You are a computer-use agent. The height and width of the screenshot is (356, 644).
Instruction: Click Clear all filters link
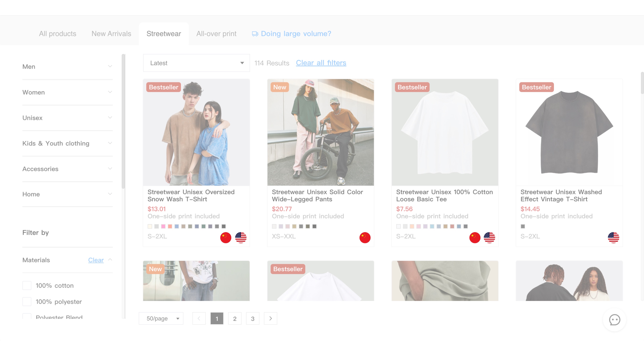[321, 62]
